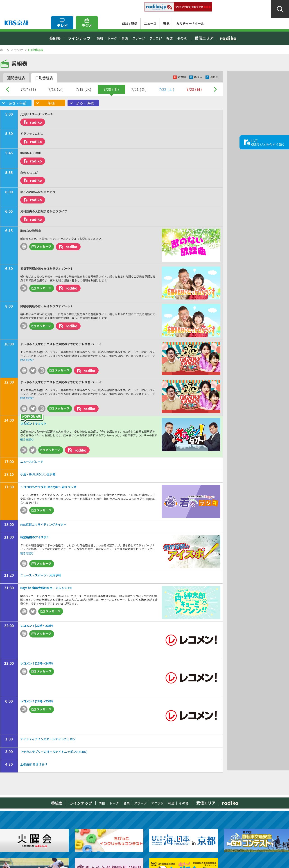The height and width of the screenshot is (868, 289).
Task: Click the KBS京都 logo
Action: [16, 23]
